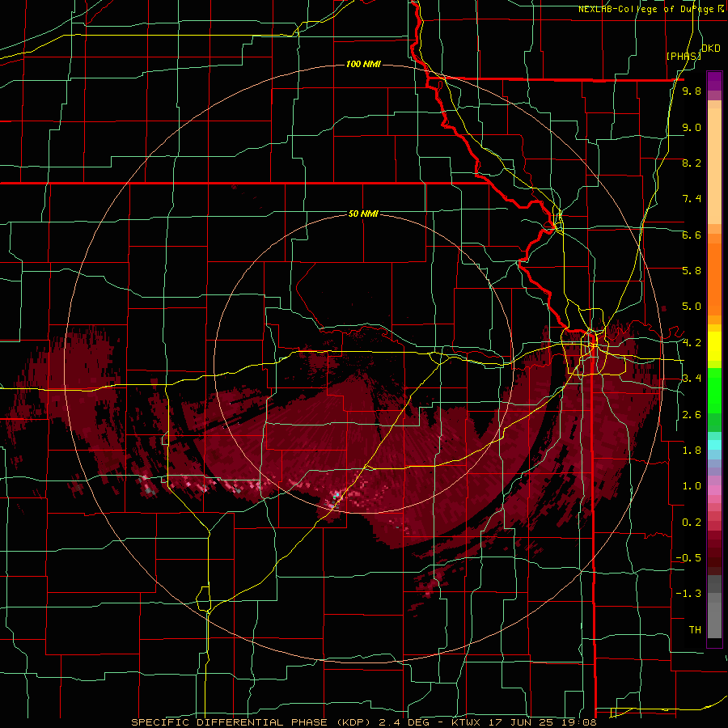This screenshot has width=728, height=728.
Task: Click the 17 JUN 25 date text
Action: click(523, 722)
